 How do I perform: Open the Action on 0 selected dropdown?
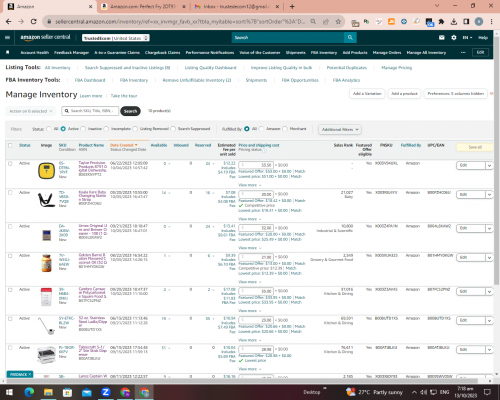coord(30,111)
